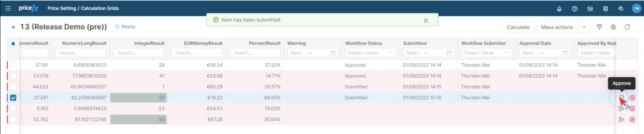Viewport: 644px width, 134px height.
Task: Click the filter funnel icon
Action: point(599,27)
